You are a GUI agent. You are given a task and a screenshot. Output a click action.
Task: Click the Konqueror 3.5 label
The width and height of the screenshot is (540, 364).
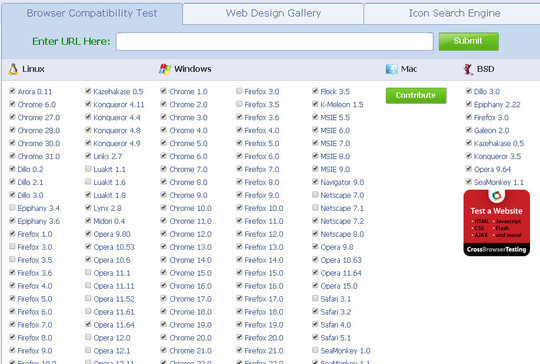[497, 156]
